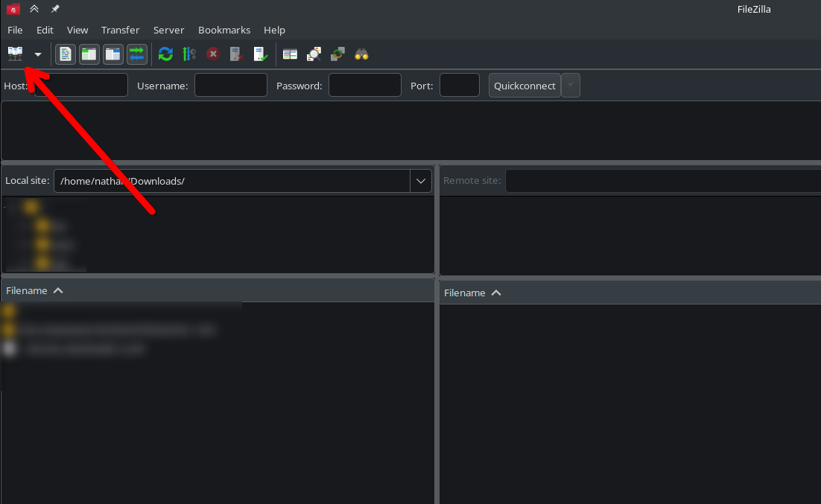Focus the Port input field

[x=460, y=86]
